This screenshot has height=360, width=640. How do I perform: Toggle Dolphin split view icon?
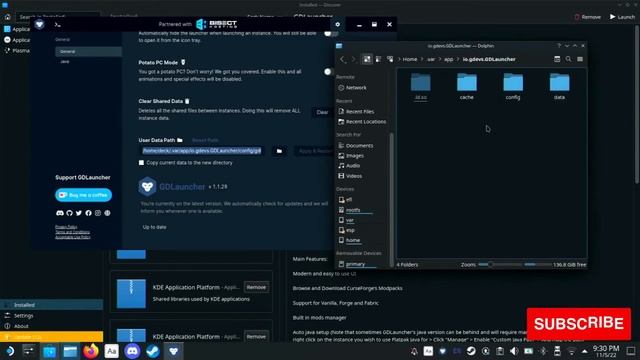click(x=557, y=59)
